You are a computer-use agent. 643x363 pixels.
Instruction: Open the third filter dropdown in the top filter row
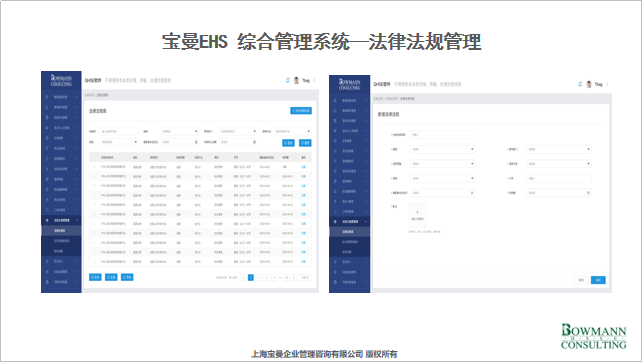click(x=238, y=131)
